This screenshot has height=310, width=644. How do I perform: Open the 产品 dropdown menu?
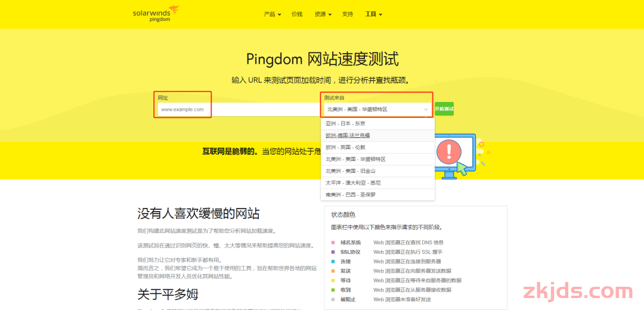[273, 14]
